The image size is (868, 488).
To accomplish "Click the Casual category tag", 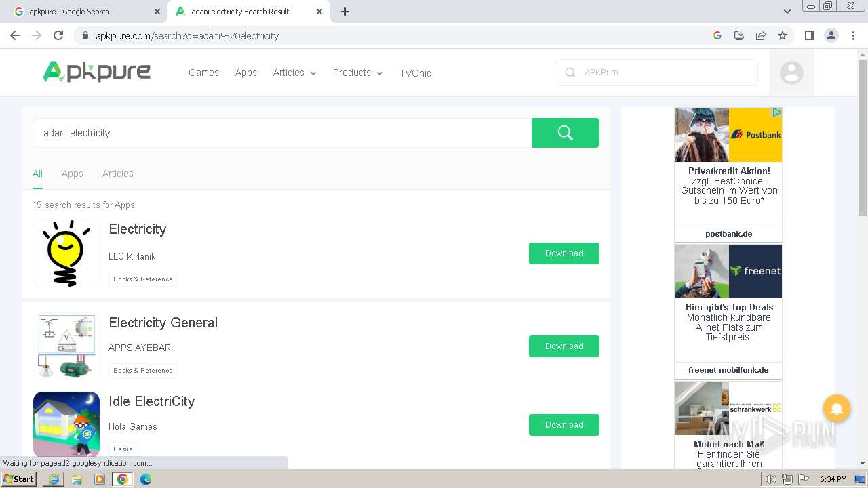I will point(124,449).
